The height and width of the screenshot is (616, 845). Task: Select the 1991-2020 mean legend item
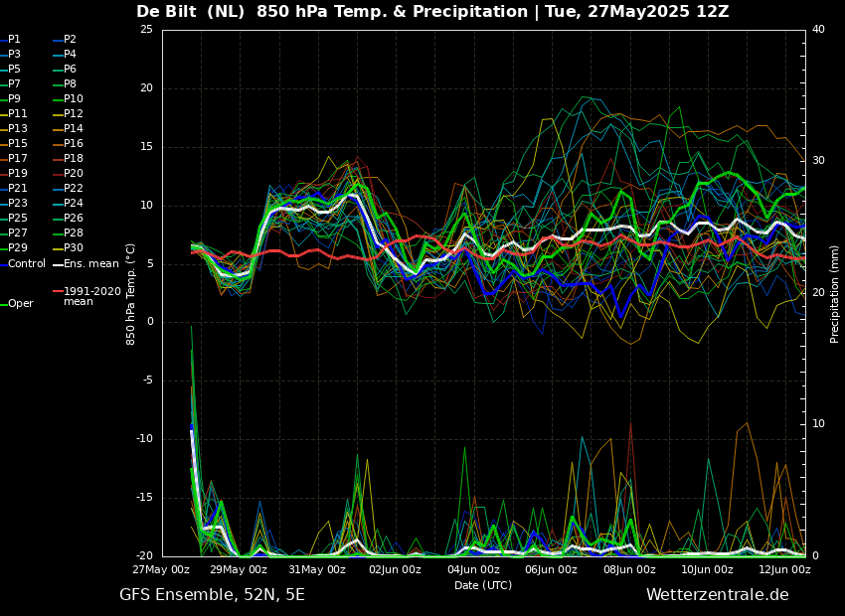87,296
